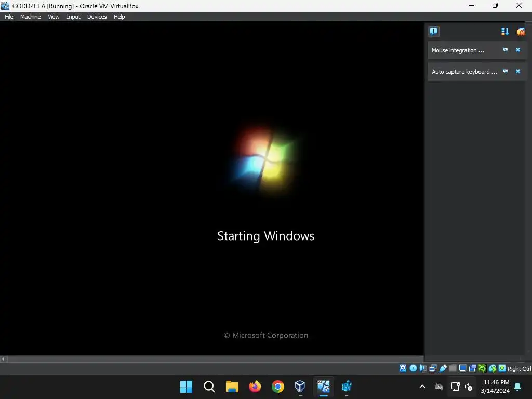Click the keyboard capture arrow status icon
532x399 pixels.
(502, 368)
